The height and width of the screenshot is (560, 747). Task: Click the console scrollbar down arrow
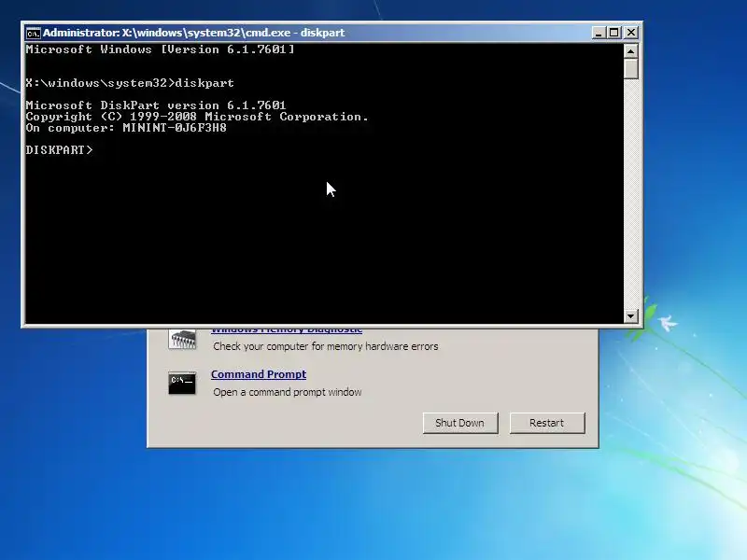(x=630, y=315)
